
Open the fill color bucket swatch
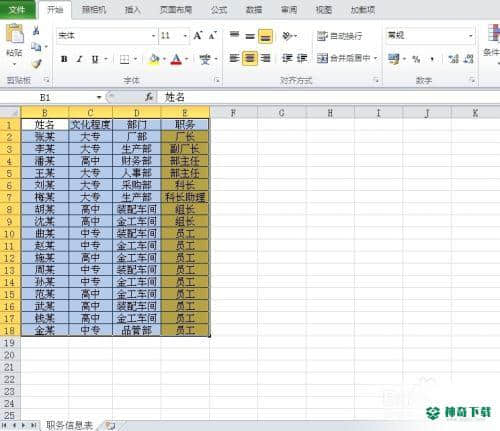(x=154, y=59)
